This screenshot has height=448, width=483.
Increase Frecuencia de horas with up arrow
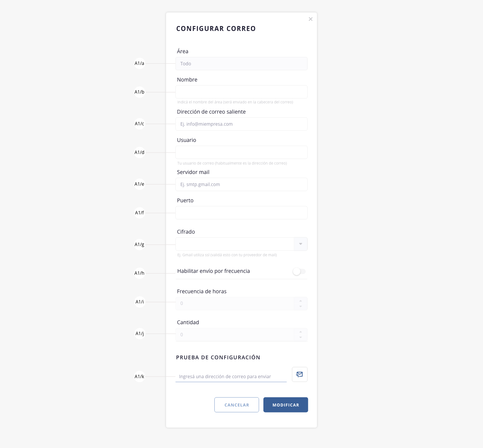coord(301,300)
